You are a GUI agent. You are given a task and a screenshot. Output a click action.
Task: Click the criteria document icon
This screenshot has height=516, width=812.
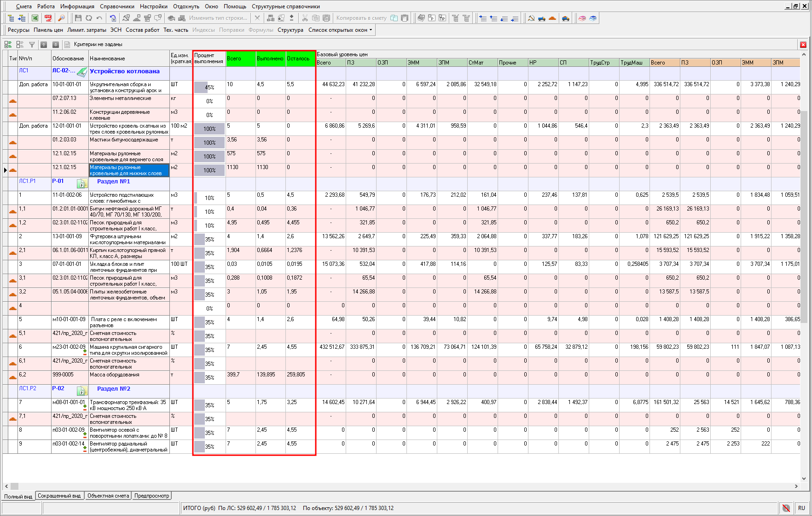67,45
